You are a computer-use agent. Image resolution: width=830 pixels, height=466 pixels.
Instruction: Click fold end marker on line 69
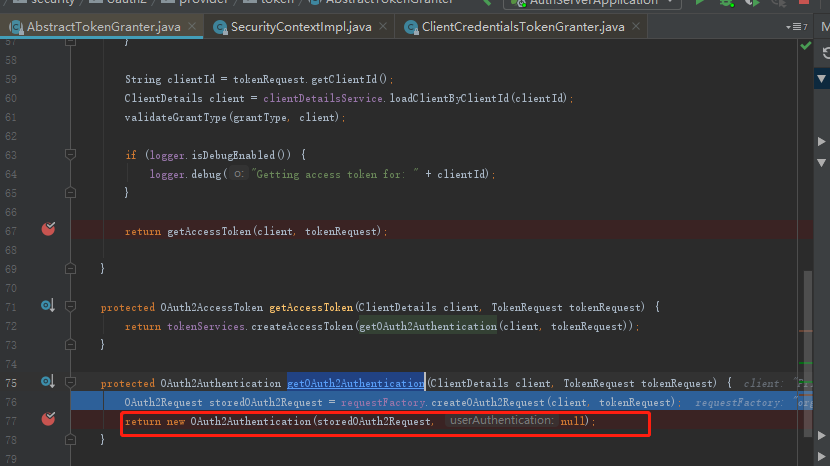(70, 269)
